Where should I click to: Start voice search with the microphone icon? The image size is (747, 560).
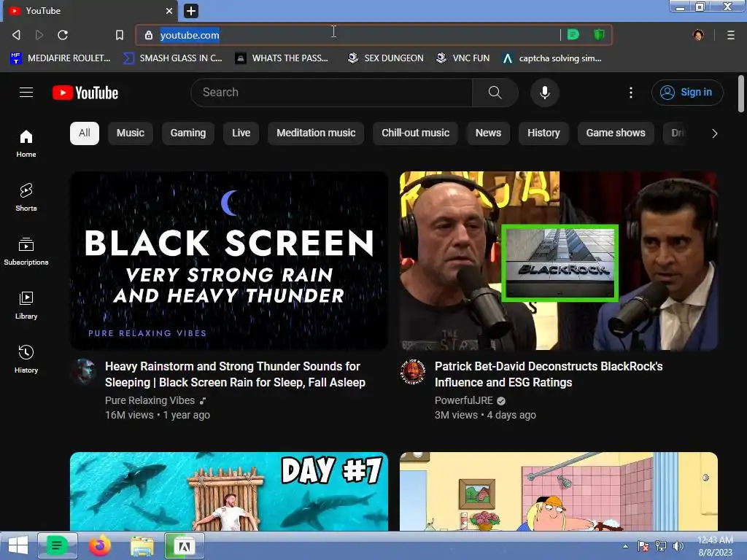[x=544, y=93]
